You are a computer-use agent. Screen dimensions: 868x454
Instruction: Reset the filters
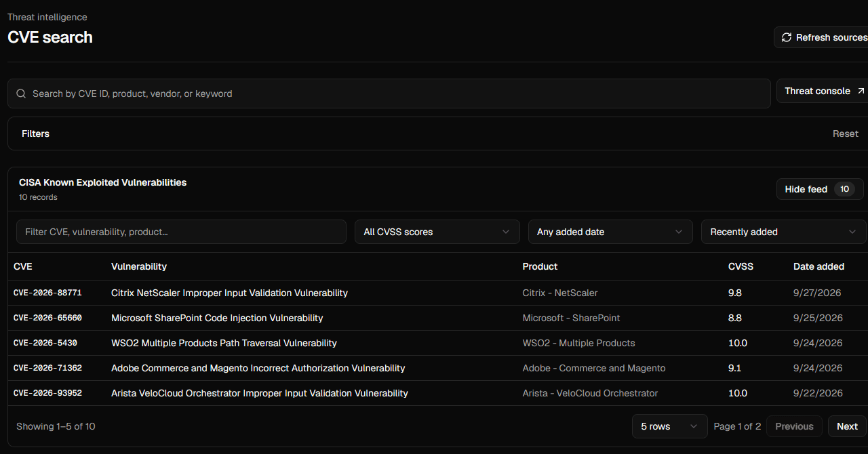pyautogui.click(x=846, y=133)
